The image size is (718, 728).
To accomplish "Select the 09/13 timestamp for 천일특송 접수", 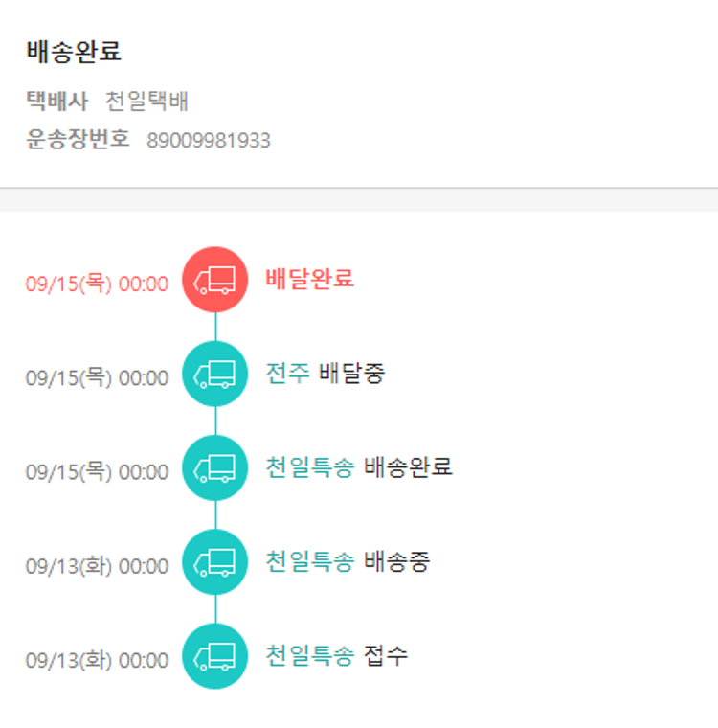I will tap(97, 660).
